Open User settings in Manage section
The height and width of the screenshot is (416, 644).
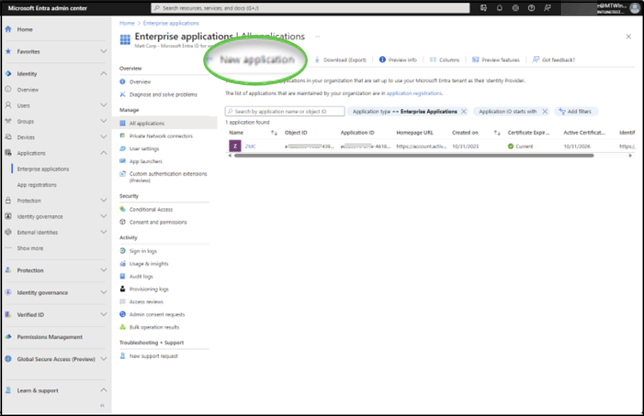point(144,149)
